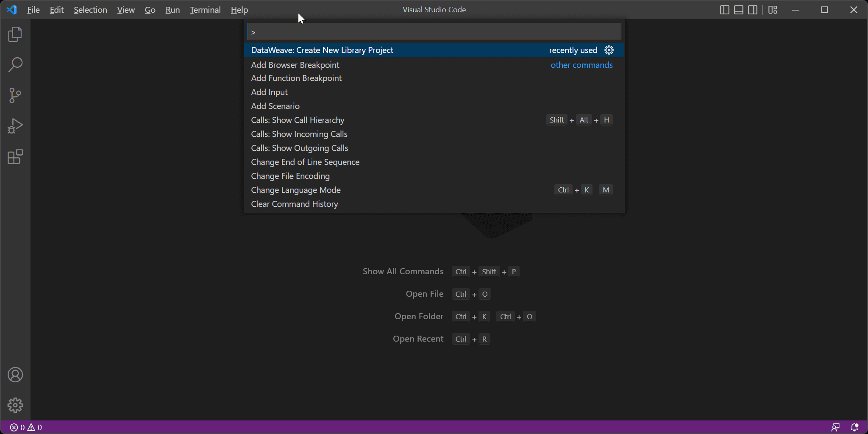
Task: Open the Run menu
Action: (x=172, y=10)
